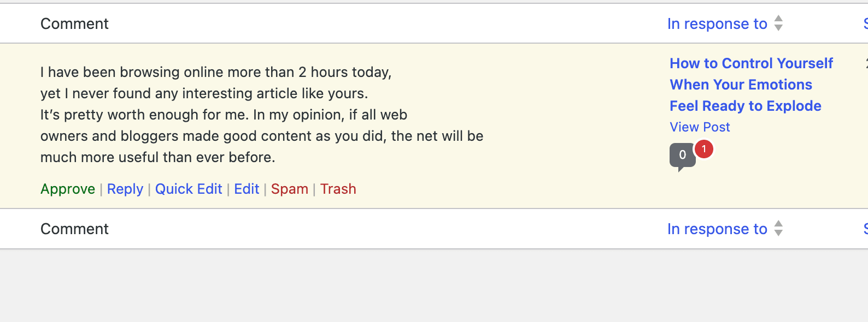
Task: Click the gray comment count bubble showing 0
Action: coord(682,156)
